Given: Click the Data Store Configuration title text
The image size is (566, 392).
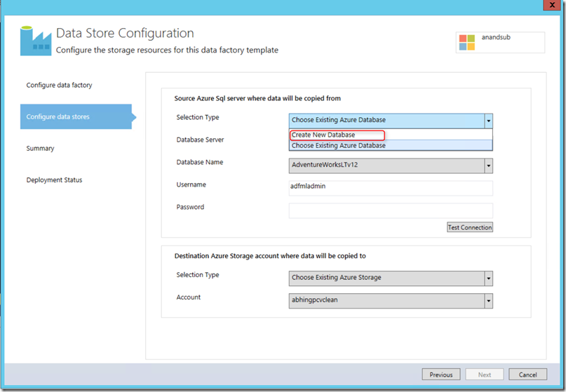Looking at the screenshot, I should click(x=125, y=33).
